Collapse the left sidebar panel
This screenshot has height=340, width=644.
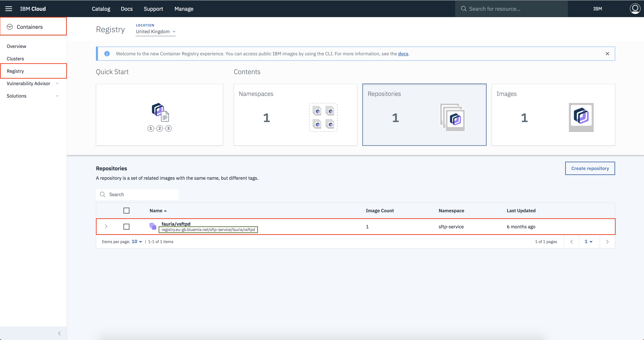pos(59,333)
